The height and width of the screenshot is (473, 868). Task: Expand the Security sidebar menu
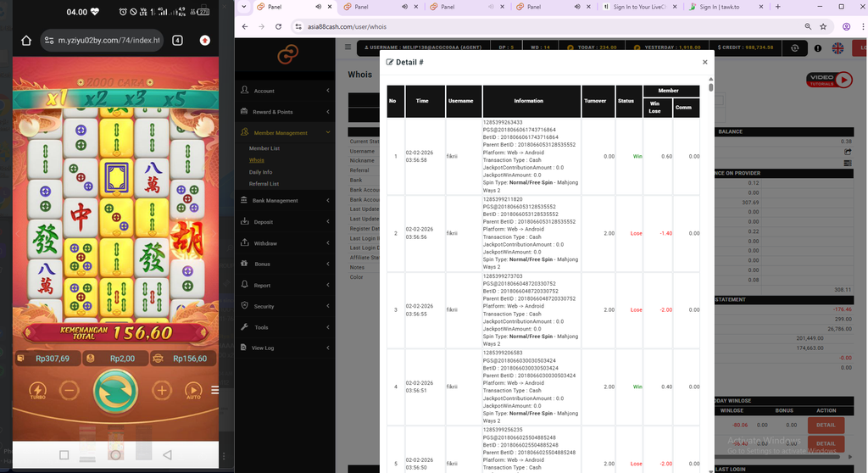[286, 306]
